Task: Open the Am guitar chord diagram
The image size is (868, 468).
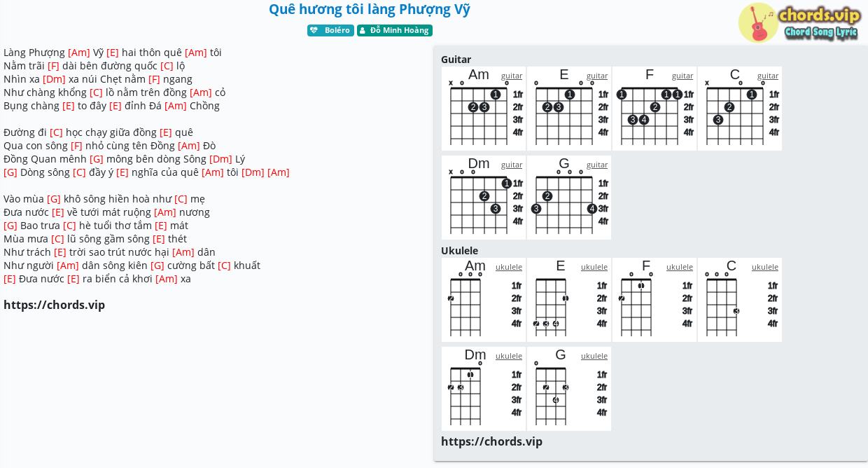Action: pos(484,112)
